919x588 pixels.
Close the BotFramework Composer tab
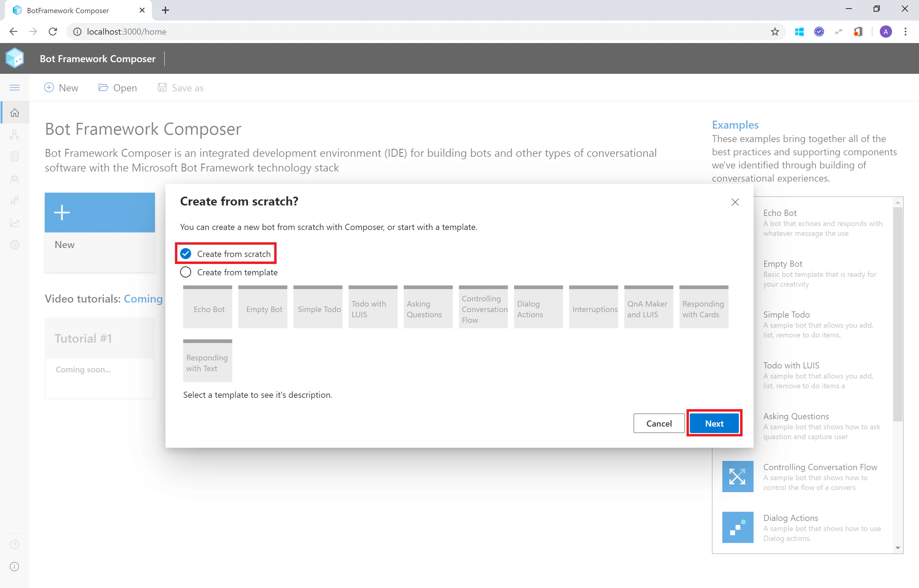(142, 10)
